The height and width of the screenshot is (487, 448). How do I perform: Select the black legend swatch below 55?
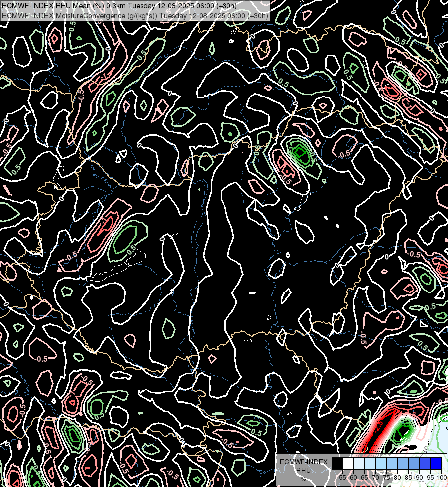coord(337,463)
